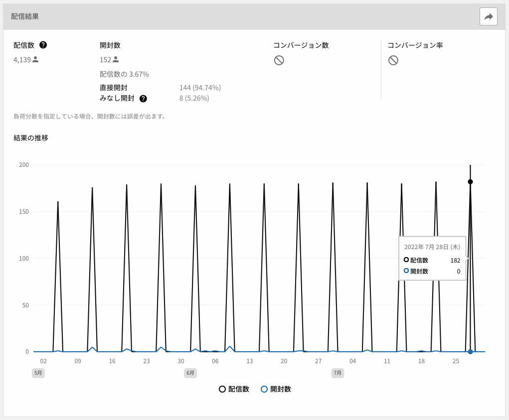The image size is (509, 420).
Task: Click the 配信結果 panel title
Action: [25, 16]
